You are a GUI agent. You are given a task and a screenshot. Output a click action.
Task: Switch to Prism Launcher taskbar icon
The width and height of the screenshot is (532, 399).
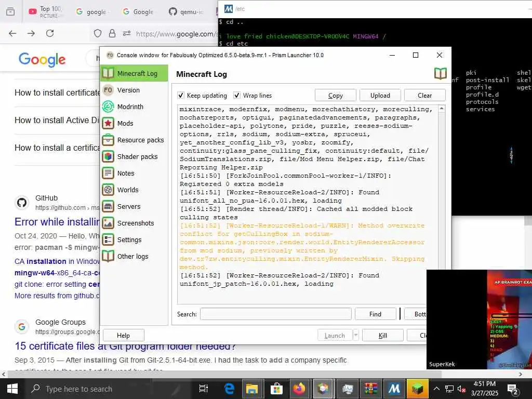pyautogui.click(x=323, y=389)
